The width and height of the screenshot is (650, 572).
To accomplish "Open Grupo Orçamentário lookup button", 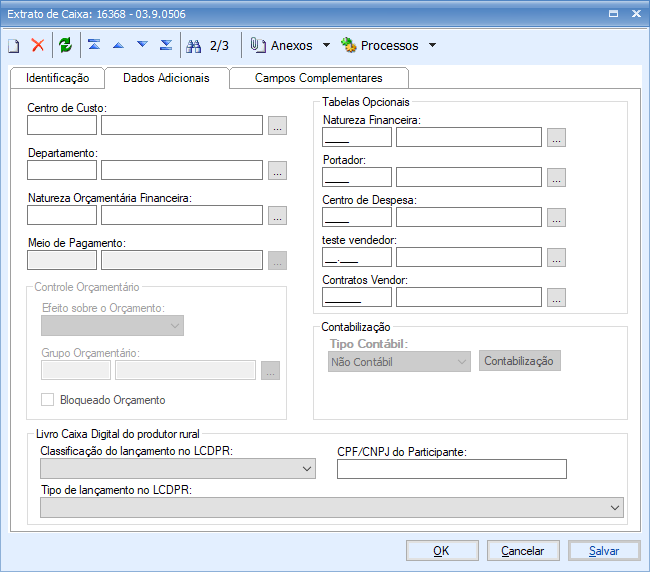I will 270,371.
